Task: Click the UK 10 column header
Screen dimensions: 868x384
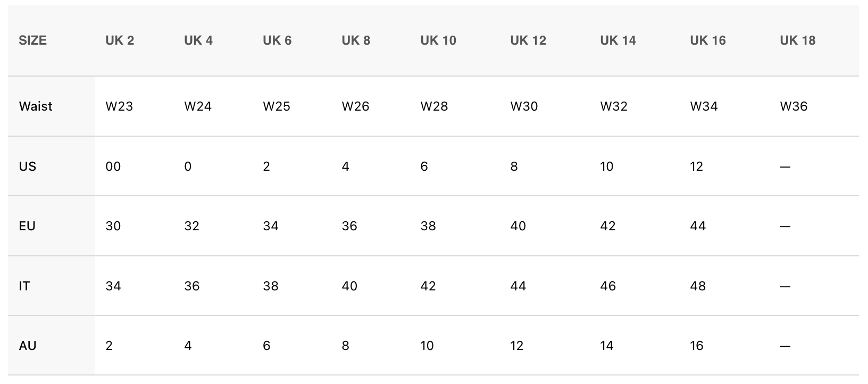Action: [x=438, y=40]
